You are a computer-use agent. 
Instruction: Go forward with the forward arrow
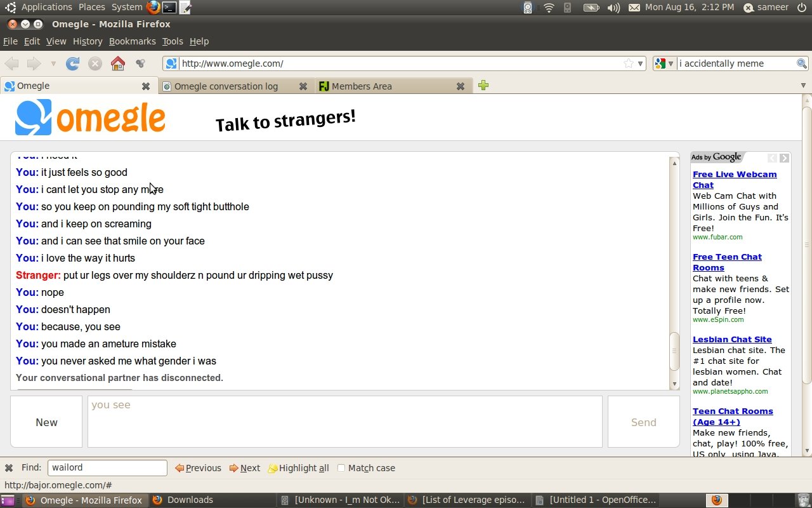coord(34,63)
